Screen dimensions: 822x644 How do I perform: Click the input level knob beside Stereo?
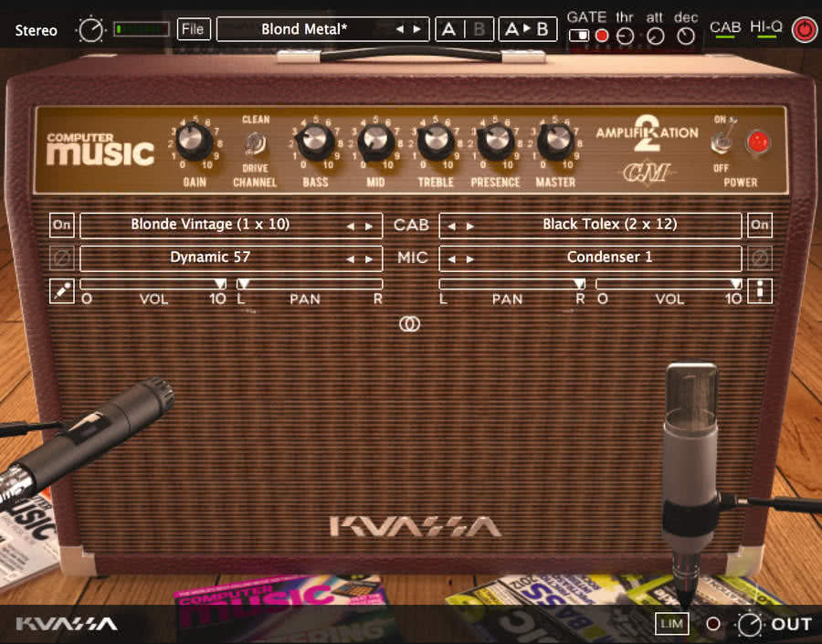pos(91,30)
